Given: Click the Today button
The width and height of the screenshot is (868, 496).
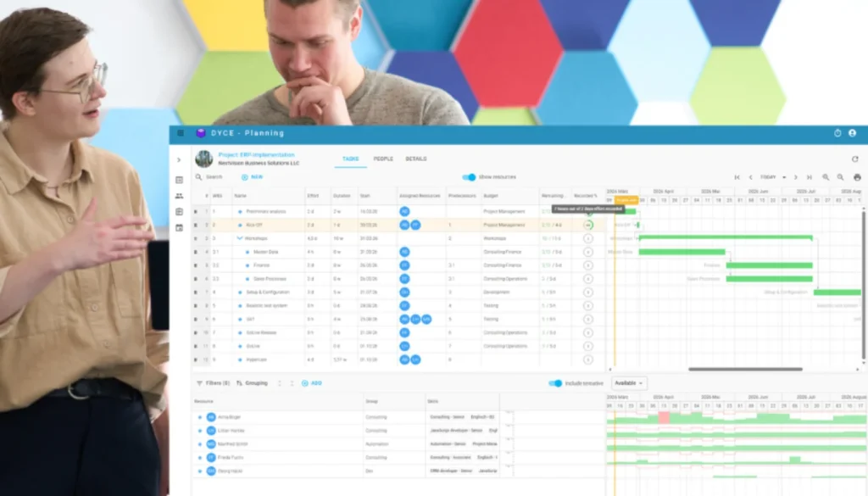Looking at the screenshot, I should [768, 177].
